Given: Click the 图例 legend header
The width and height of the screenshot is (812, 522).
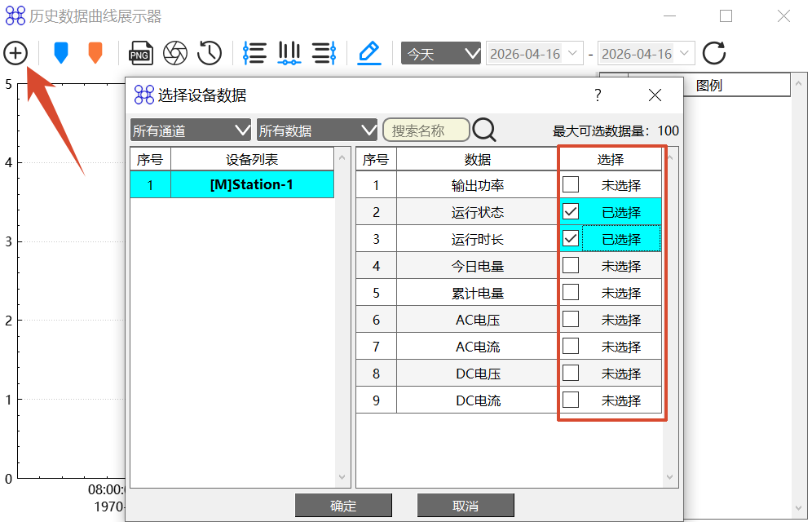Looking at the screenshot, I should pos(709,85).
